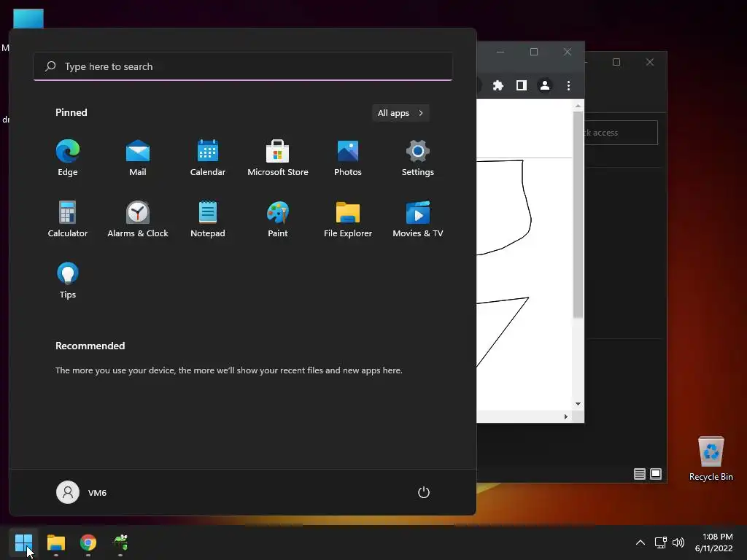Maximize the Chrome window

[x=533, y=52]
